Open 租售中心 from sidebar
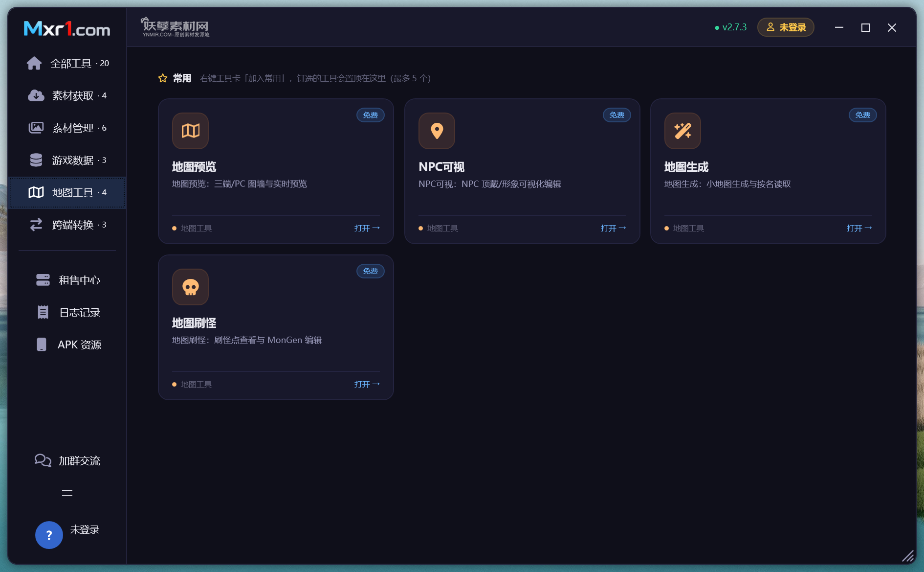The width and height of the screenshot is (924, 572). 67,280
